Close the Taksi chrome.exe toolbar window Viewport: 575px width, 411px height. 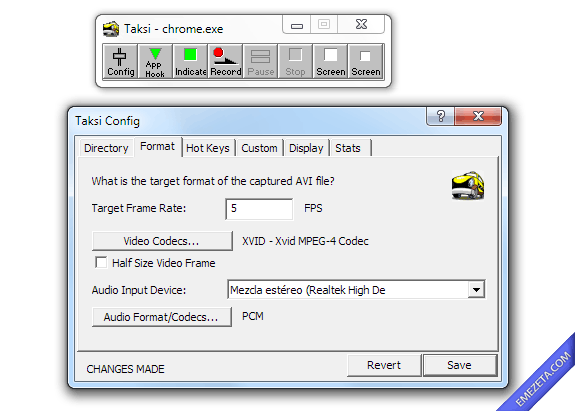[361, 25]
